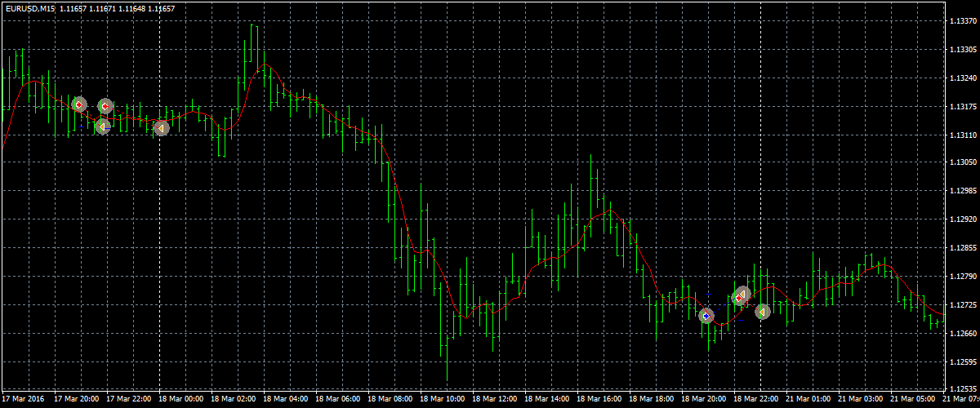Click the 21 Mar 03:00 time label
Screen dimensions: 980x408
[x=861, y=400]
